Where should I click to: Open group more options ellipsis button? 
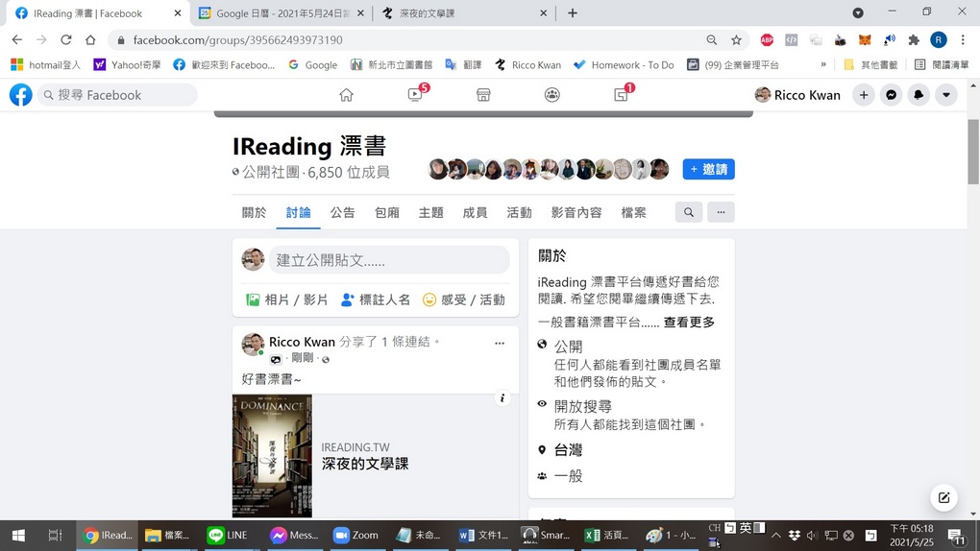click(x=721, y=212)
